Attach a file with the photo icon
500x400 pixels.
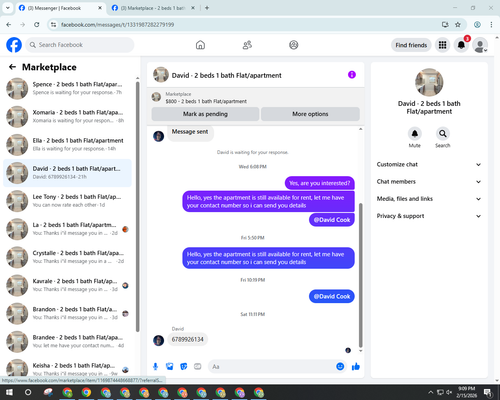click(170, 367)
